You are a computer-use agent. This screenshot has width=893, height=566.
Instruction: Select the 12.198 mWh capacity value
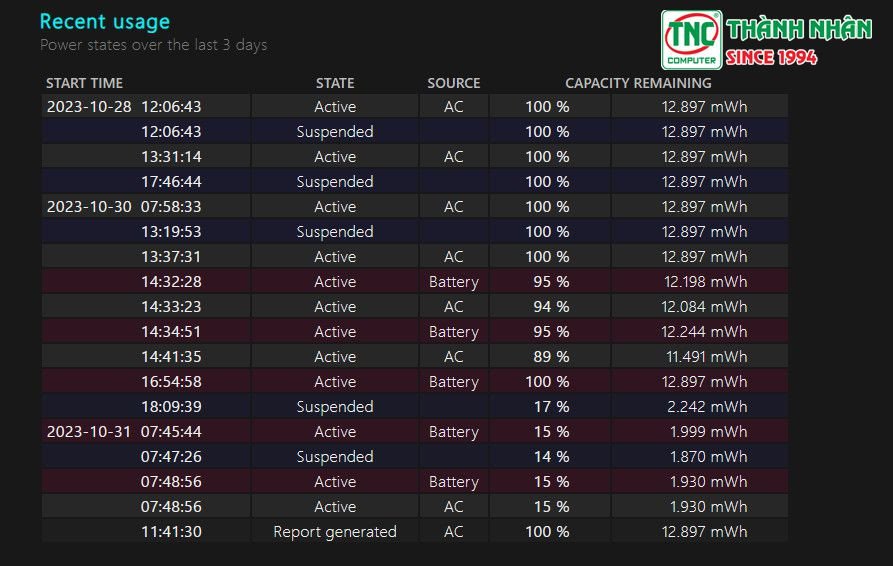coord(704,282)
